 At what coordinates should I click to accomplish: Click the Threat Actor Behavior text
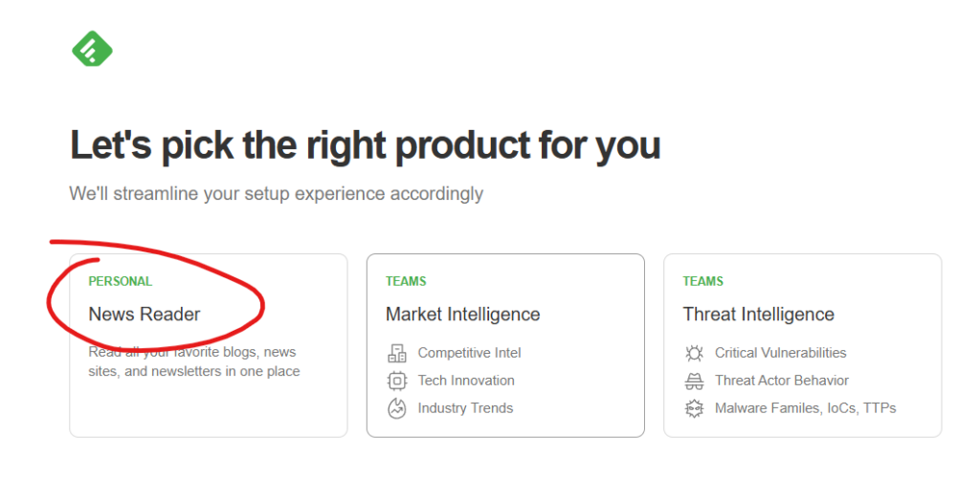tap(782, 381)
